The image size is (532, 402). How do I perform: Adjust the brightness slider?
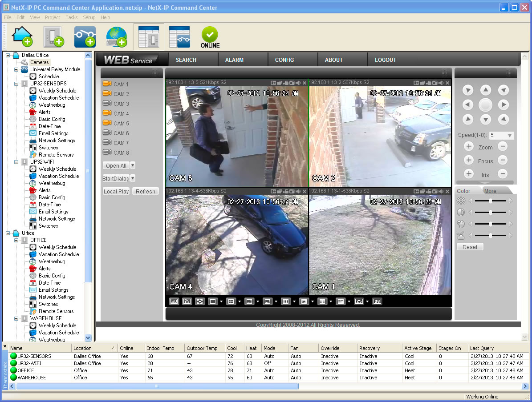point(491,201)
